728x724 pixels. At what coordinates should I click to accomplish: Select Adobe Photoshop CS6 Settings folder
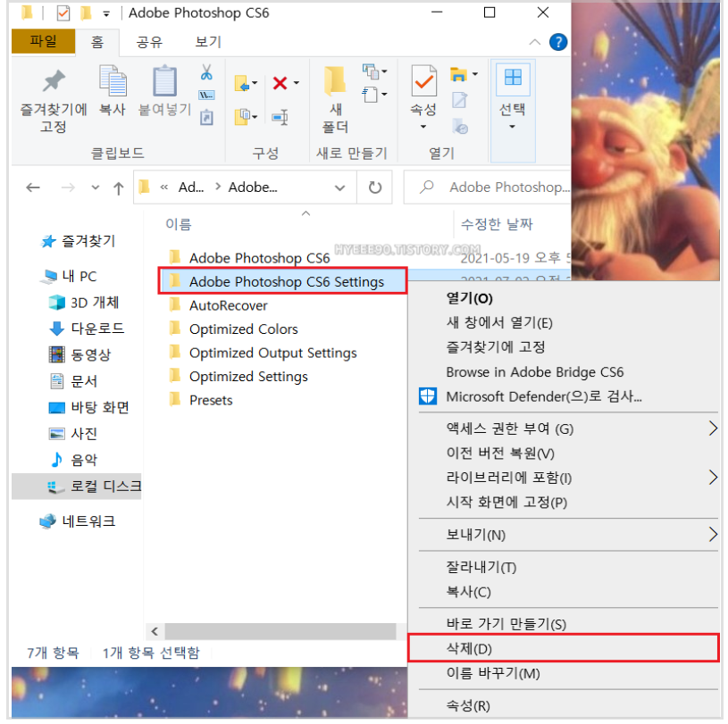pyautogui.click(x=282, y=281)
